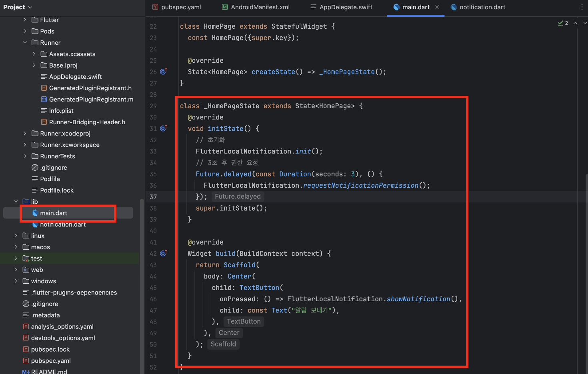This screenshot has width=588, height=374.
Task: Open the Project view dropdown
Action: coord(18,7)
